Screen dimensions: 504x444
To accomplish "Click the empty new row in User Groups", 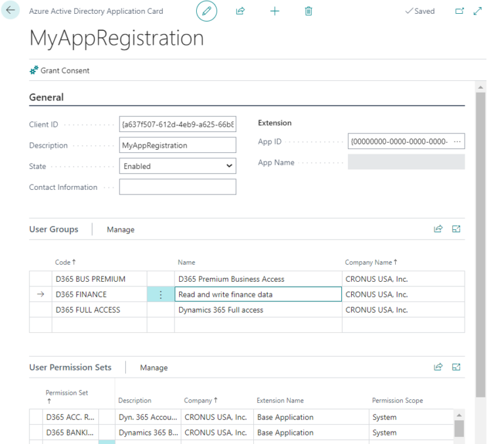I will (247, 325).
